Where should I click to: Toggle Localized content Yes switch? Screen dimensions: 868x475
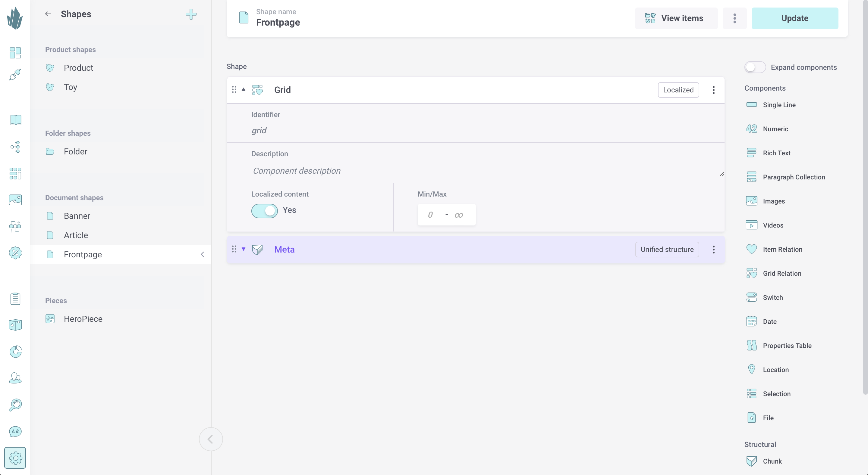pos(264,210)
